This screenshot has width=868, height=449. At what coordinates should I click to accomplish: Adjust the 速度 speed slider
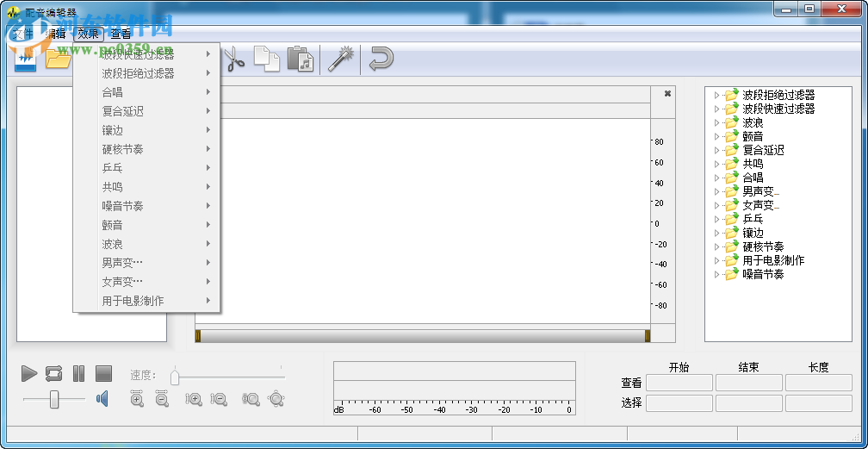pyautogui.click(x=175, y=378)
